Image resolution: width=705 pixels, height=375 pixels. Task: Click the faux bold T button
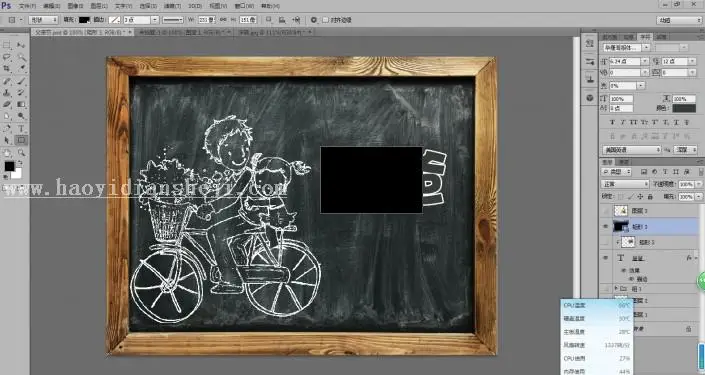[x=612, y=122]
